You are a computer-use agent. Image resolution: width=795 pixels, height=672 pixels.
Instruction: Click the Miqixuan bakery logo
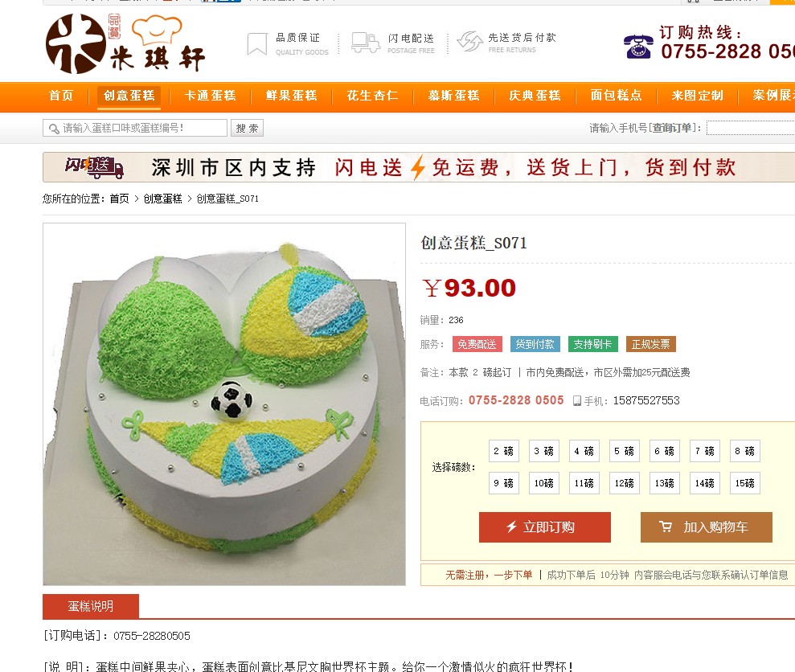pos(125,43)
